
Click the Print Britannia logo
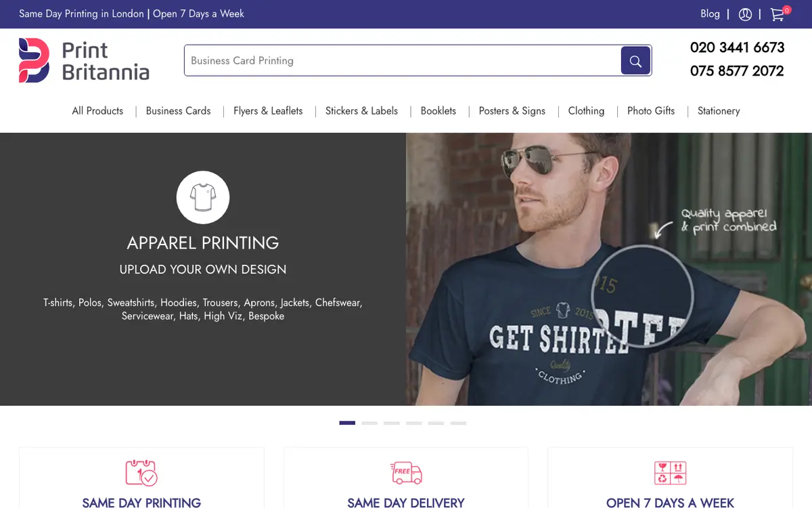(84, 60)
